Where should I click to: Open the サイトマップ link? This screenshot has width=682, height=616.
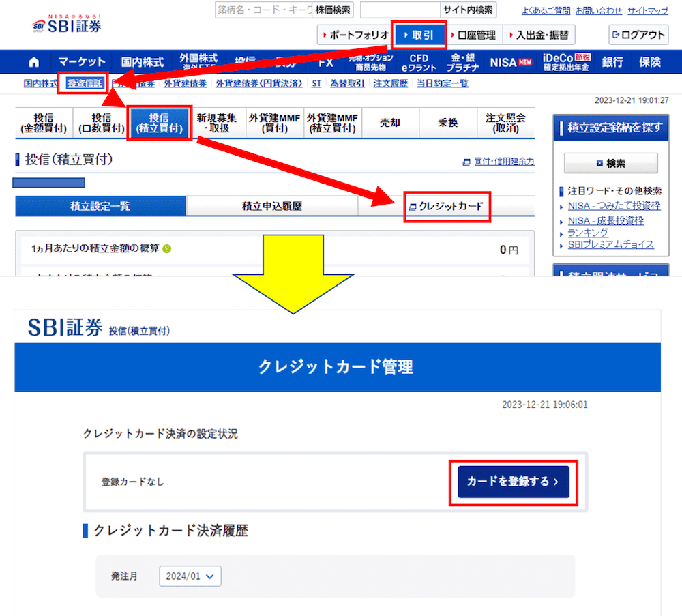(648, 10)
